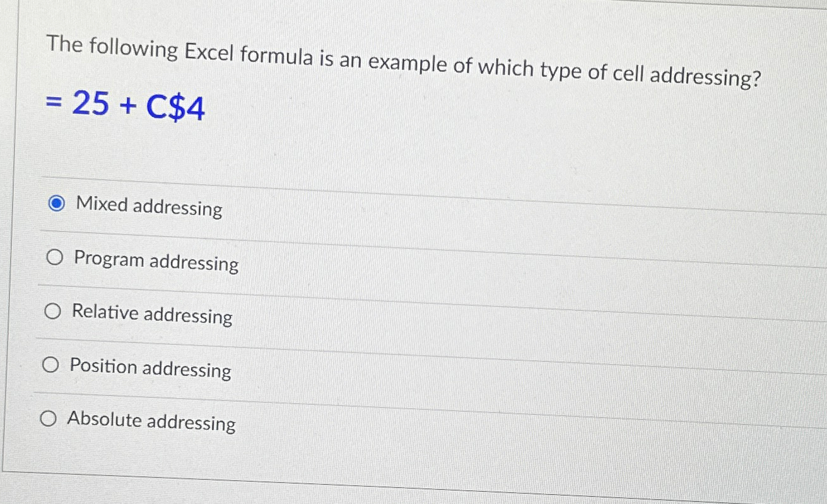
Task: Select the Program addressing radio button
Action: click(x=54, y=257)
